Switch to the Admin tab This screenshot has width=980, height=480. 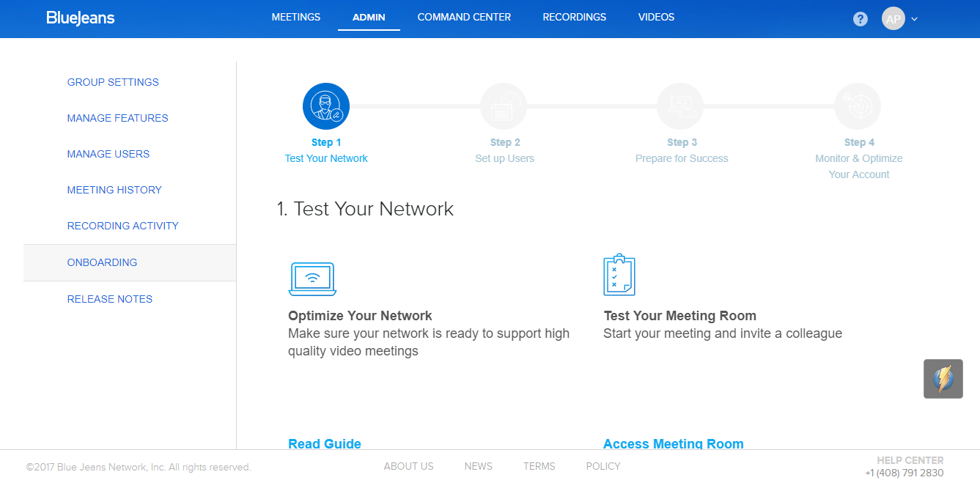369,17
